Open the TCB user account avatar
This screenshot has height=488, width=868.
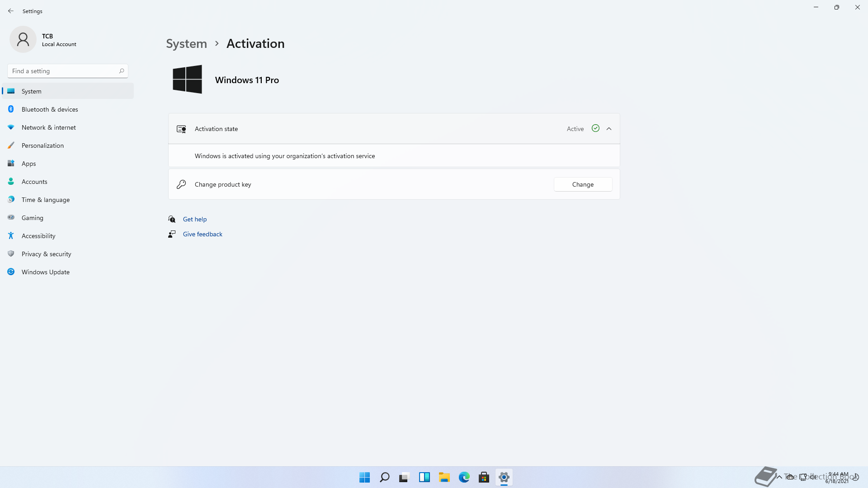pos(23,39)
